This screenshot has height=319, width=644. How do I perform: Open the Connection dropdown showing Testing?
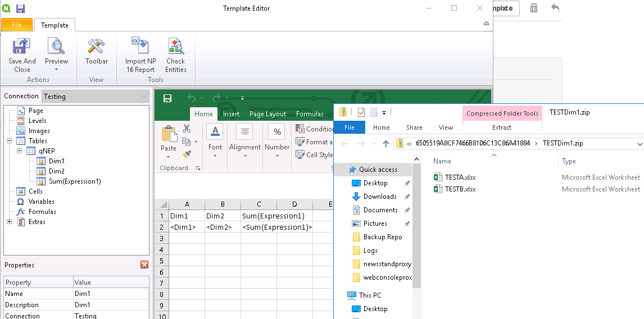[96, 97]
